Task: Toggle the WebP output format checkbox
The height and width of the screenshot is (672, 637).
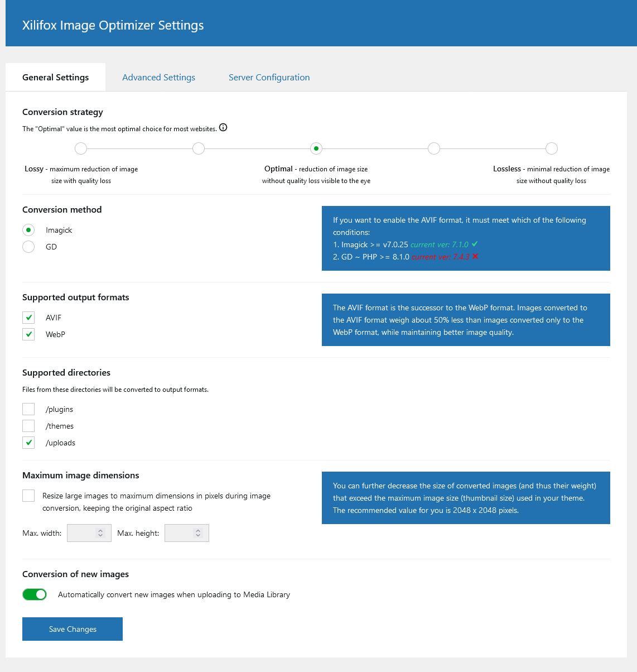Action: 28,334
